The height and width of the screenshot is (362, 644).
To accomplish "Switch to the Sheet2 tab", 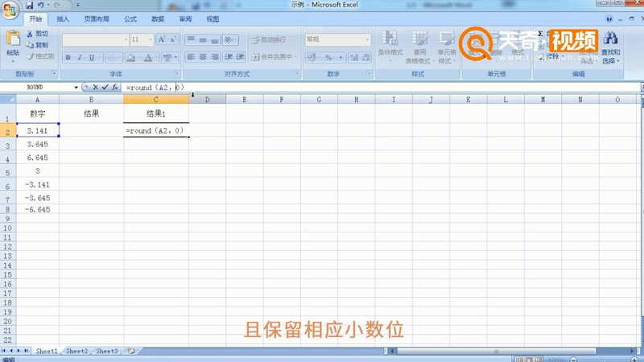I will click(76, 352).
